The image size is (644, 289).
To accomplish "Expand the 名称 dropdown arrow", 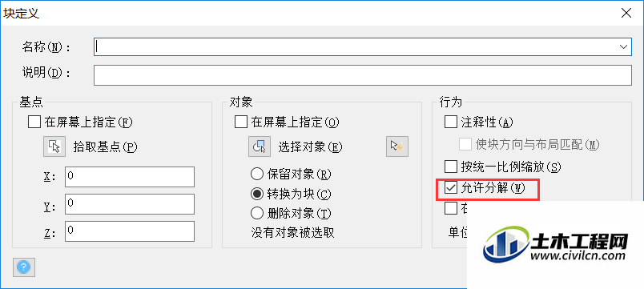I will point(623,47).
